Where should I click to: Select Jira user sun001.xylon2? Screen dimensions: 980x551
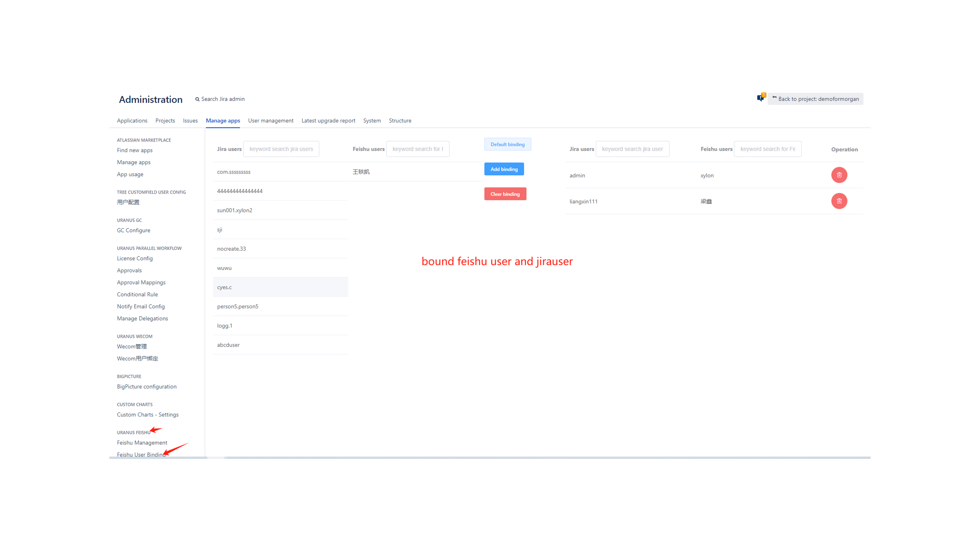[x=281, y=210]
